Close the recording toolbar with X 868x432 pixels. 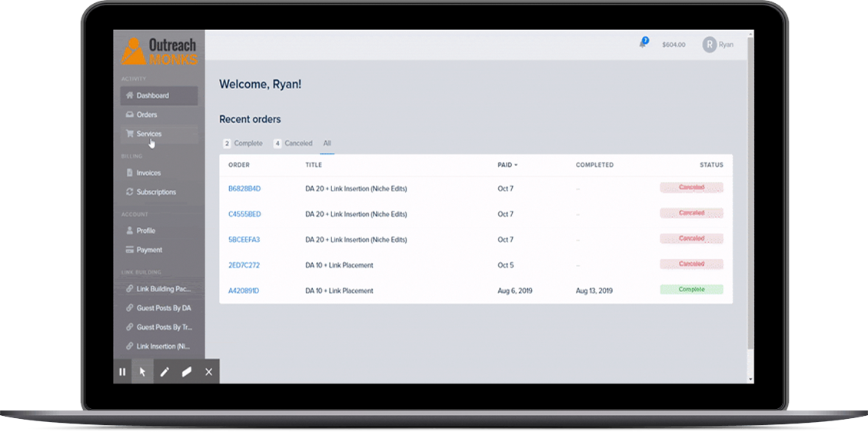coord(208,372)
